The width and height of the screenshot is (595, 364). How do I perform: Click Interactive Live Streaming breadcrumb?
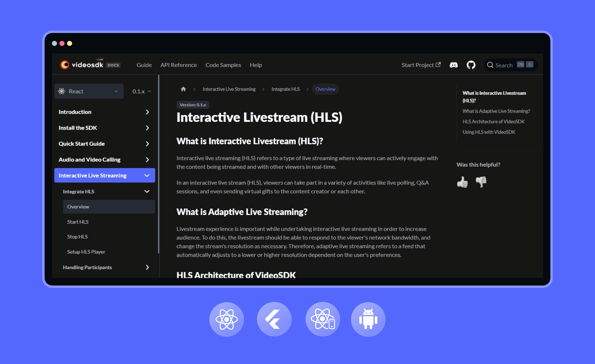pyautogui.click(x=229, y=89)
